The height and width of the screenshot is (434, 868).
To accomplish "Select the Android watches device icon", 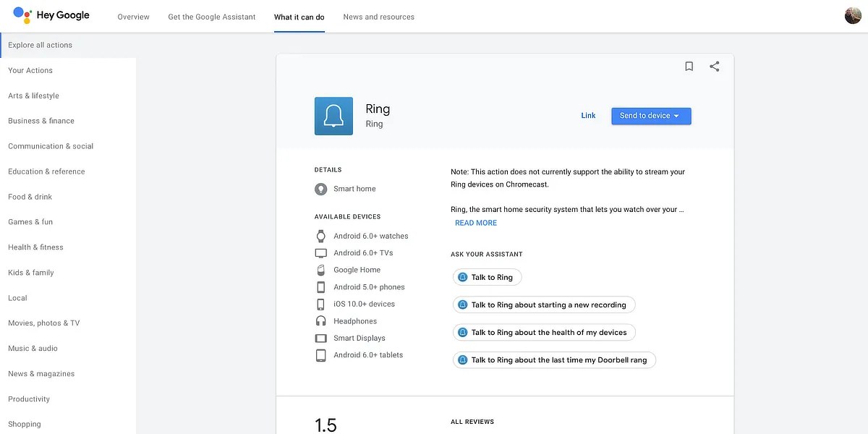I will (x=320, y=236).
